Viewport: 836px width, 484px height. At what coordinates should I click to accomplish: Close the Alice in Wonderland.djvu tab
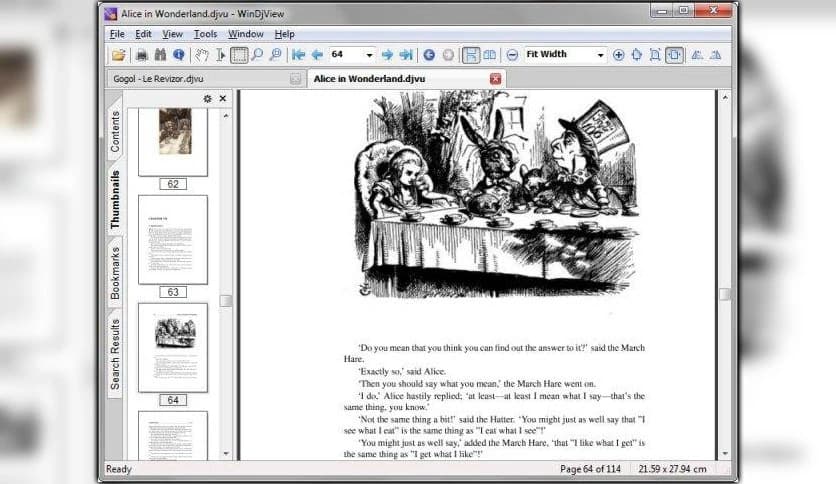[495, 79]
